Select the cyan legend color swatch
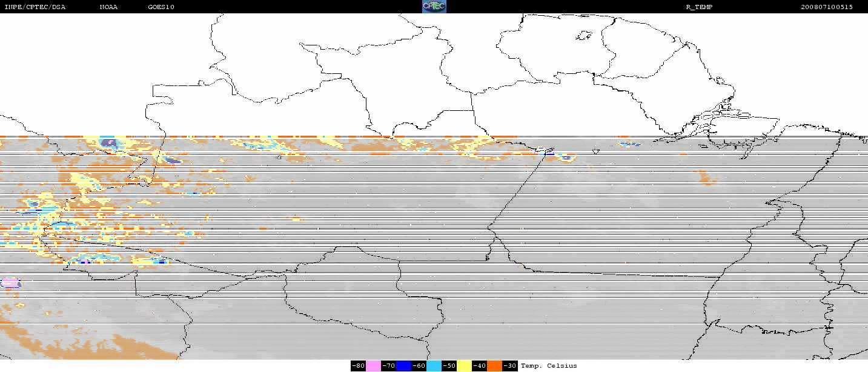 click(x=434, y=366)
